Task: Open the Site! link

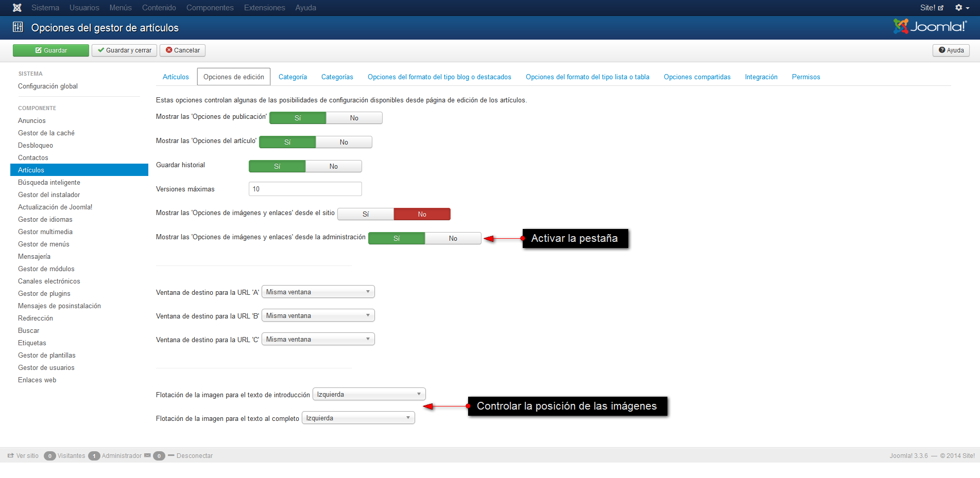Action: coord(932,8)
